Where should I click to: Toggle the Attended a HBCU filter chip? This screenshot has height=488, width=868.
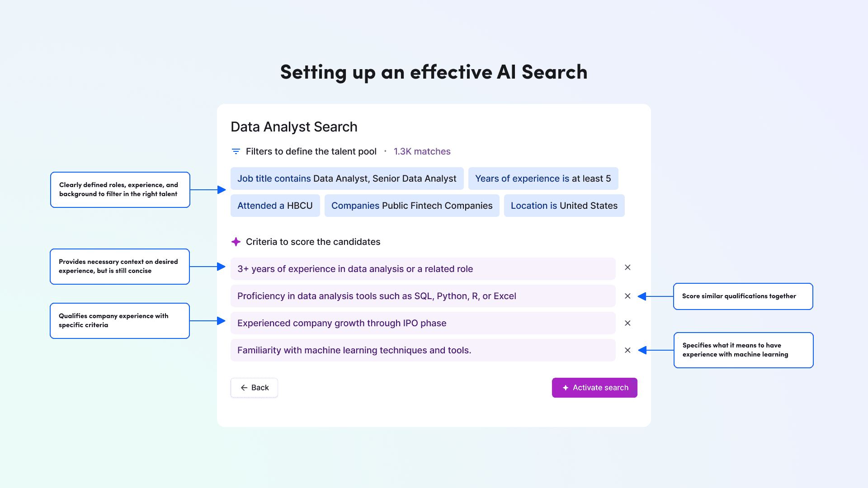point(275,206)
